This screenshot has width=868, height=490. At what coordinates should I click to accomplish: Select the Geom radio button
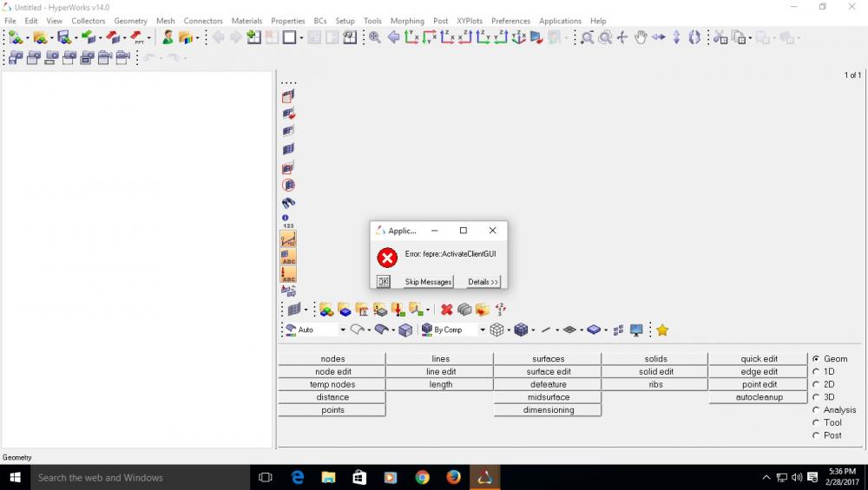pos(816,359)
